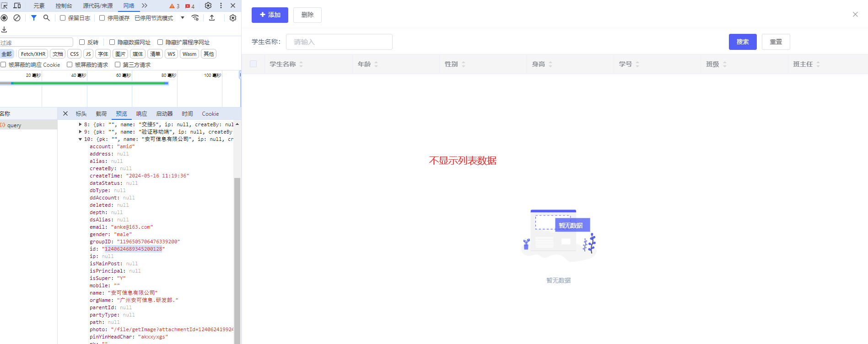Enable the 保留日志 checkbox
This screenshot has width=868, height=344.
(x=63, y=18)
